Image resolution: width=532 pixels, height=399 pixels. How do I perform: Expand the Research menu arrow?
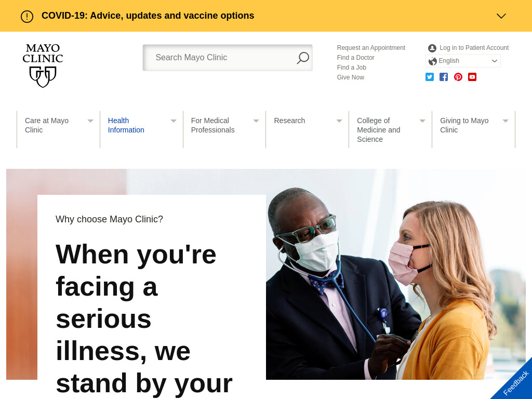click(339, 121)
